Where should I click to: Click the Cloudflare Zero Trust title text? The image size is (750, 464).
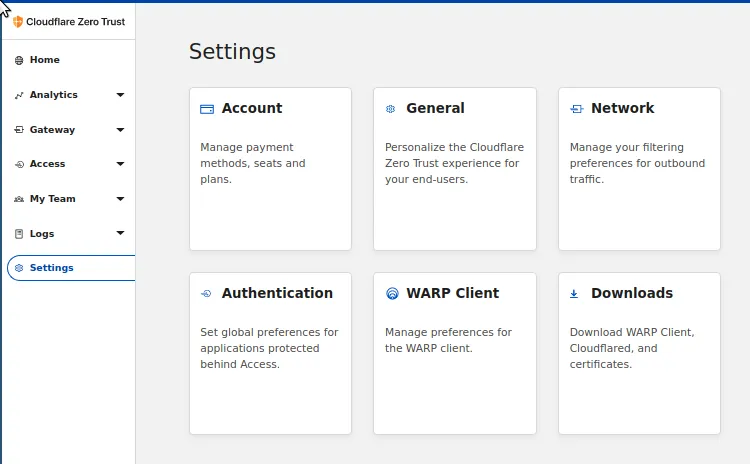point(76,22)
